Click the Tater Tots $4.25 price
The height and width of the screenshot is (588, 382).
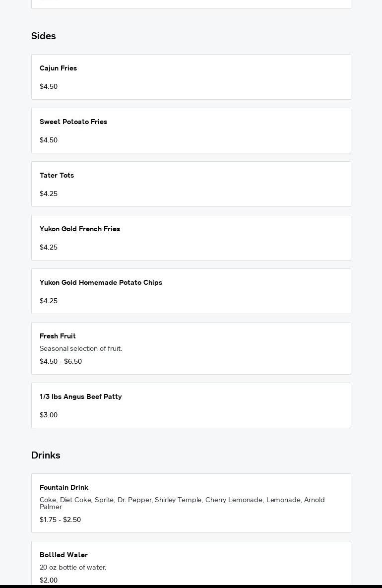point(49,194)
